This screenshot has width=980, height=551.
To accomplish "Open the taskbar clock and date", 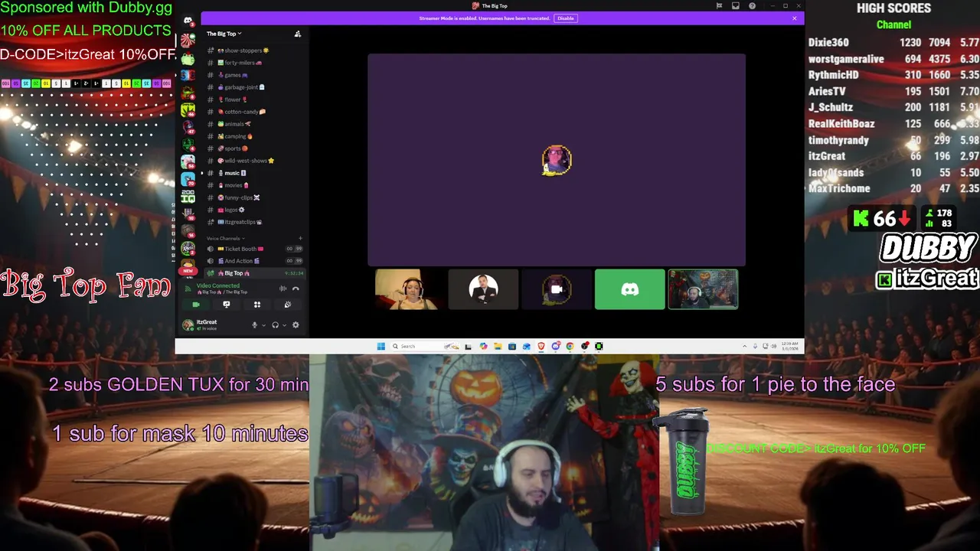I will click(x=790, y=346).
